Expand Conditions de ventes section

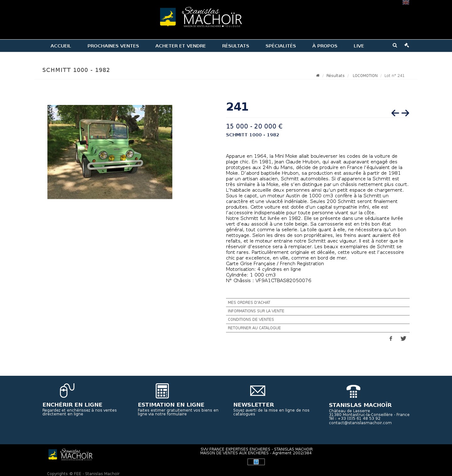coord(318,320)
